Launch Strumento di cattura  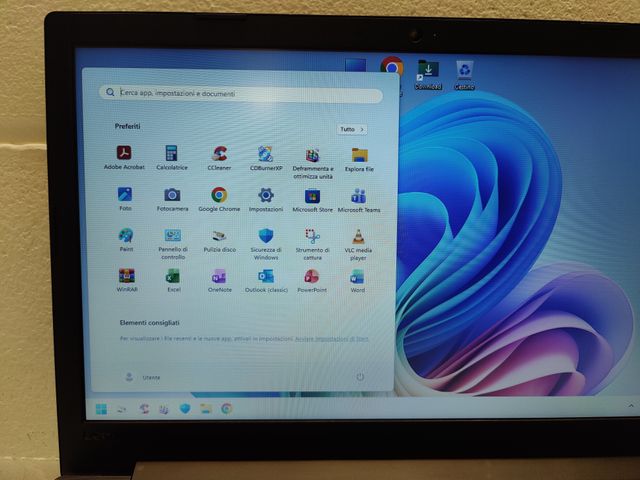pyautogui.click(x=312, y=244)
